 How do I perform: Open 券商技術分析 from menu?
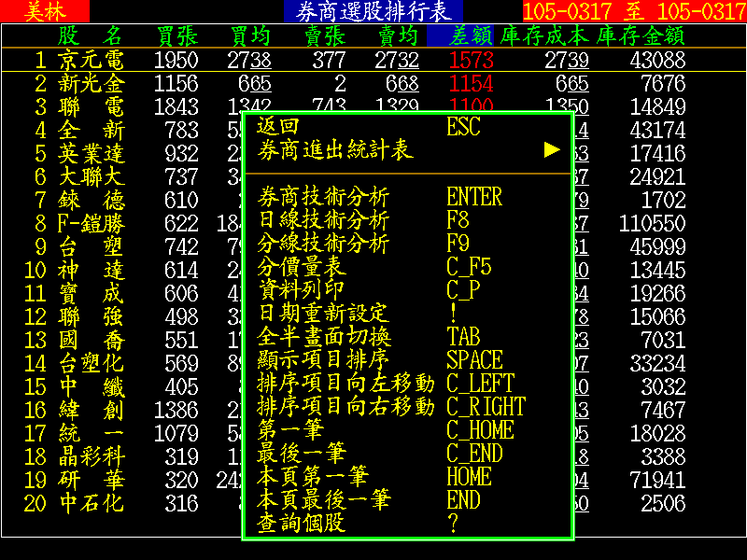coord(322,197)
